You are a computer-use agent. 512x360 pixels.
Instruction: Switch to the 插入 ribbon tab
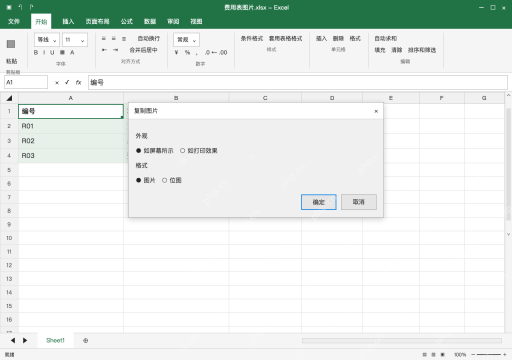[x=68, y=21]
